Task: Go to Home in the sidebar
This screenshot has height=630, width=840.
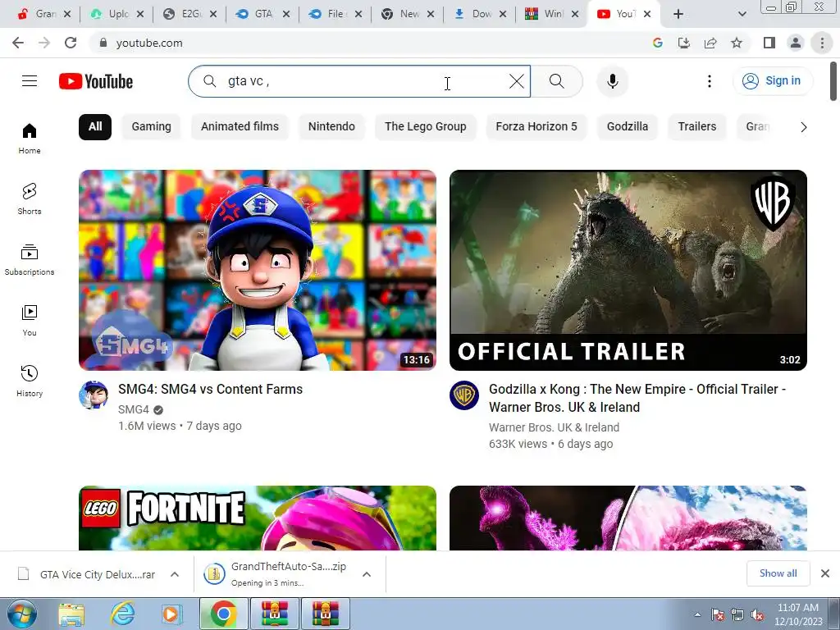Action: click(x=30, y=139)
